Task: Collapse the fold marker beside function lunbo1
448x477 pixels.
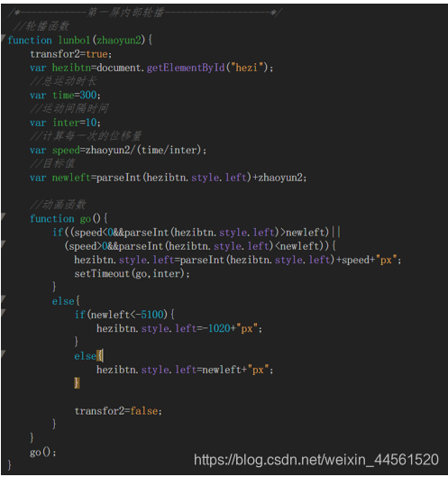Action: point(3,38)
